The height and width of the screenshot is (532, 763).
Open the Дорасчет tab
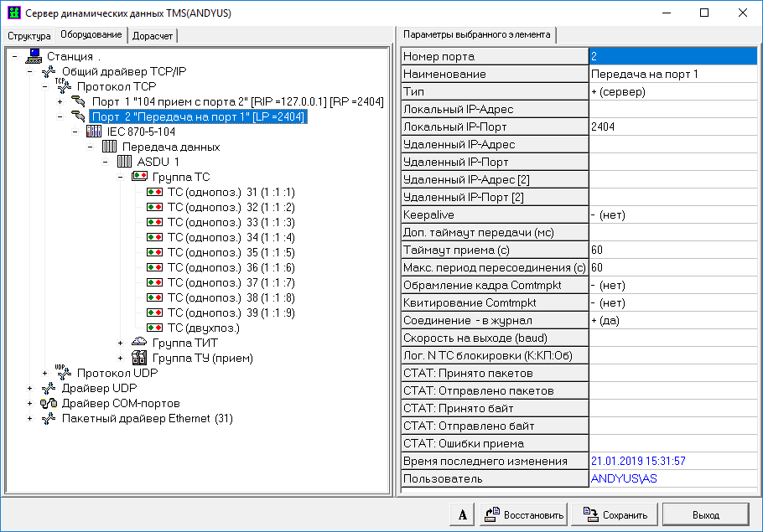pyautogui.click(x=153, y=36)
